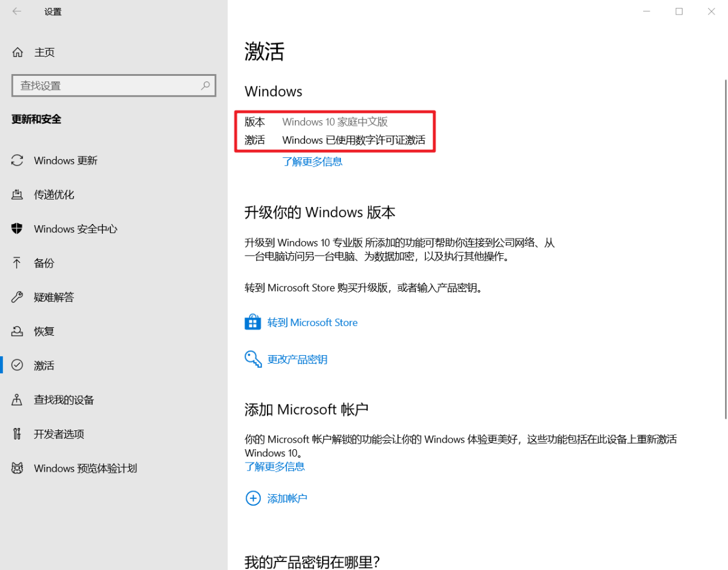Click the plus circle icon beside 添加帐户
This screenshot has width=728, height=570.
click(252, 498)
